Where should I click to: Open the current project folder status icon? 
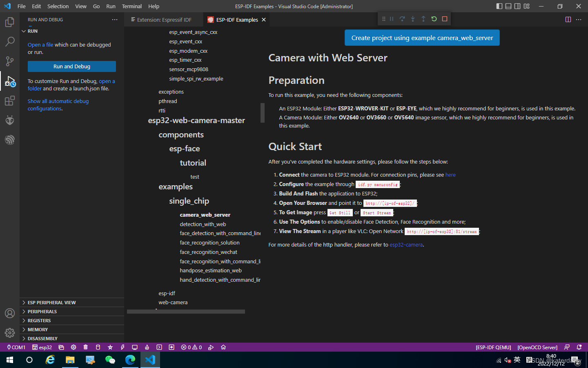[x=61, y=347]
